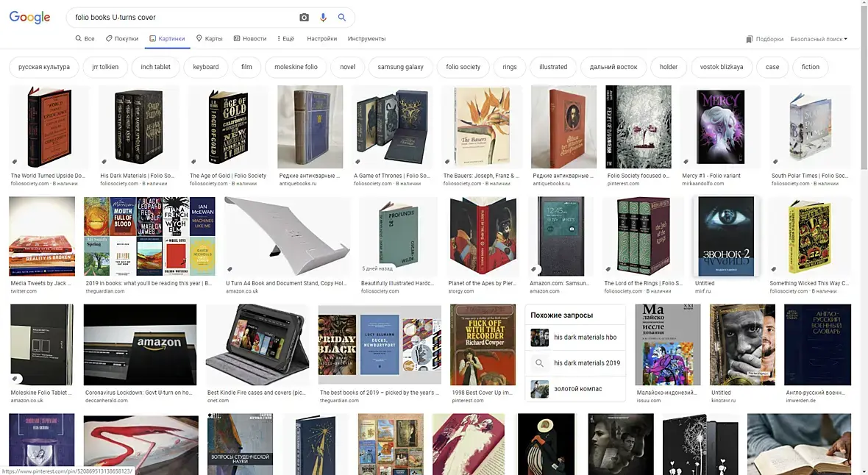Image resolution: width=868 pixels, height=475 pixels.
Task: Select the 'samsung galaxy' filter chip
Action: pos(401,67)
